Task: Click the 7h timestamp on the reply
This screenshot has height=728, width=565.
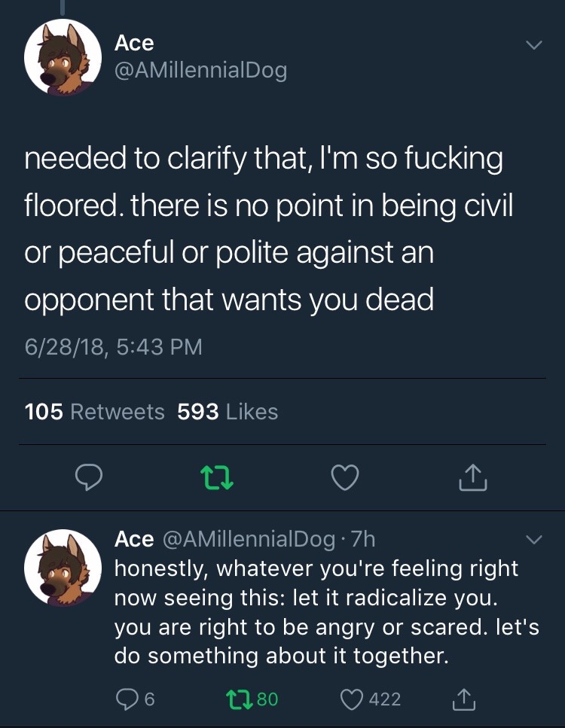Action: (363, 539)
